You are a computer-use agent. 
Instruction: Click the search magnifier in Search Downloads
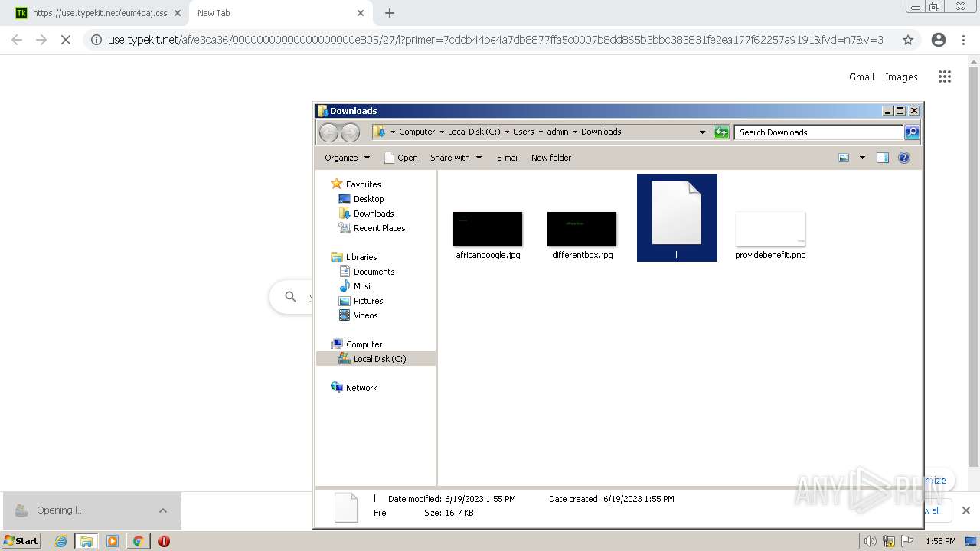912,132
